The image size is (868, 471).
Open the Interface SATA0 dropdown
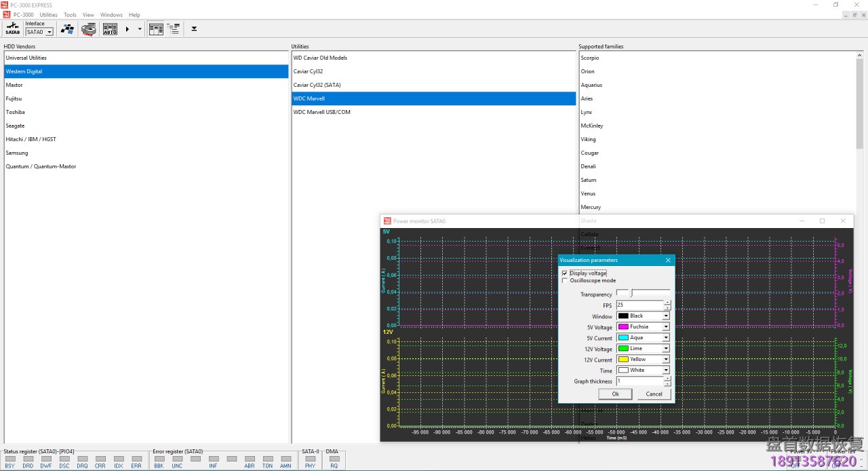(x=50, y=31)
